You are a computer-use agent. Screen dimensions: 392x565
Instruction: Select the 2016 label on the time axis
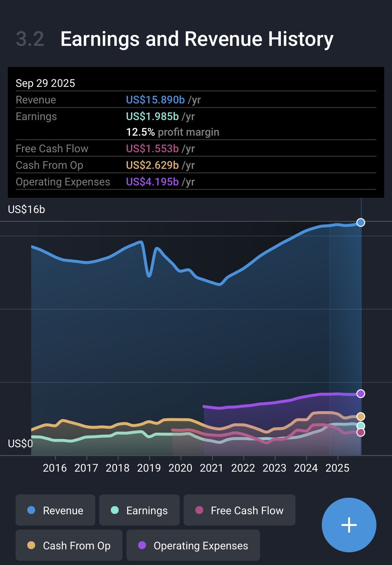click(55, 468)
